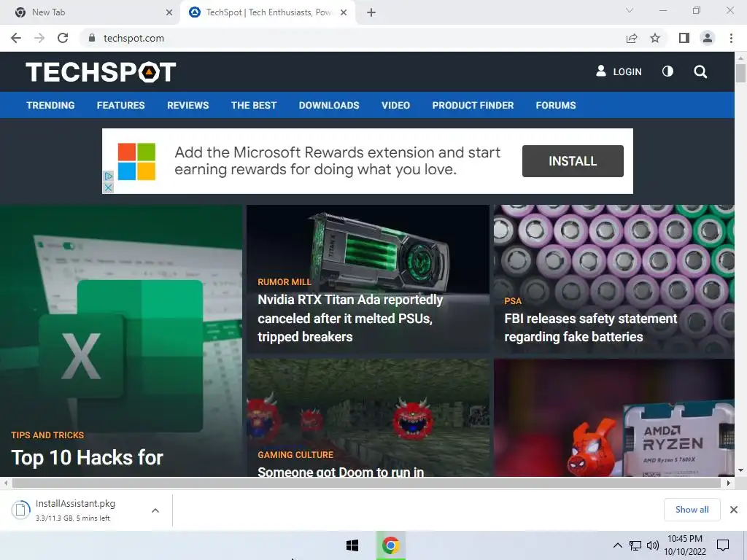Close the downloads bar
The width and height of the screenshot is (747, 560).
[x=734, y=510]
